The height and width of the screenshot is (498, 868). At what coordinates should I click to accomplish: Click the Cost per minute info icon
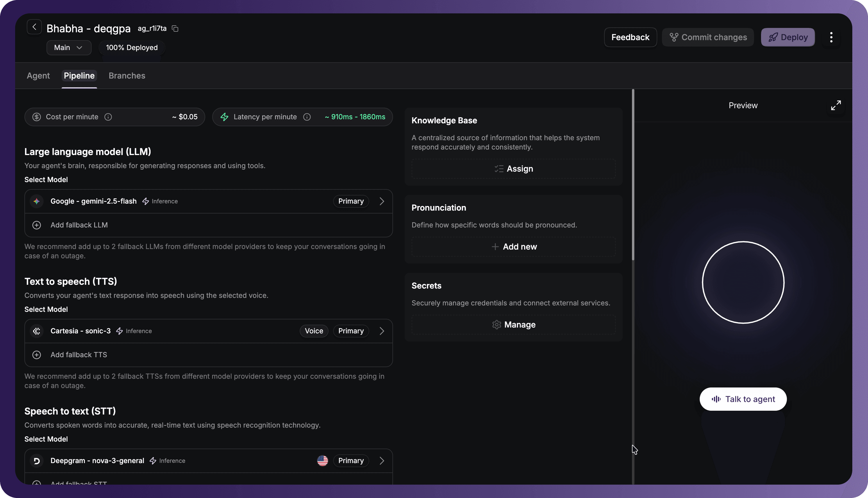click(108, 117)
